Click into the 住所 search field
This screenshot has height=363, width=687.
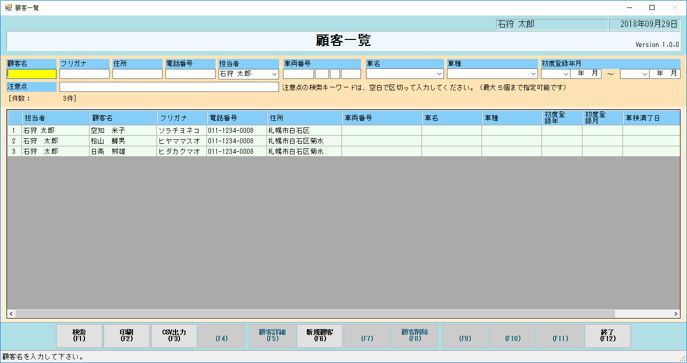(x=137, y=74)
